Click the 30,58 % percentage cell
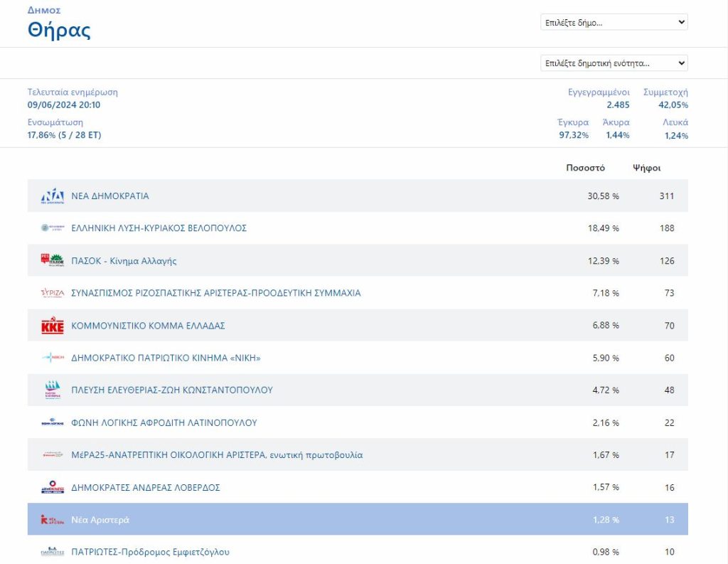Image resolution: width=728 pixels, height=564 pixels. (x=603, y=196)
